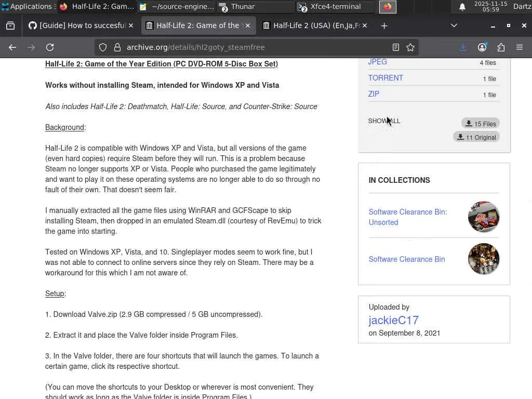Click the Half-Life 2 GOTY Edition heading

point(162,64)
